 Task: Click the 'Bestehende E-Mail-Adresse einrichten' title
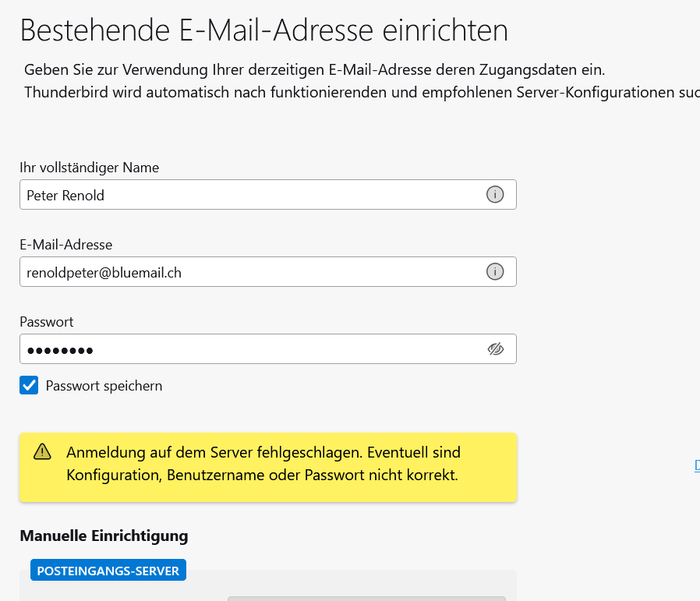click(x=263, y=30)
